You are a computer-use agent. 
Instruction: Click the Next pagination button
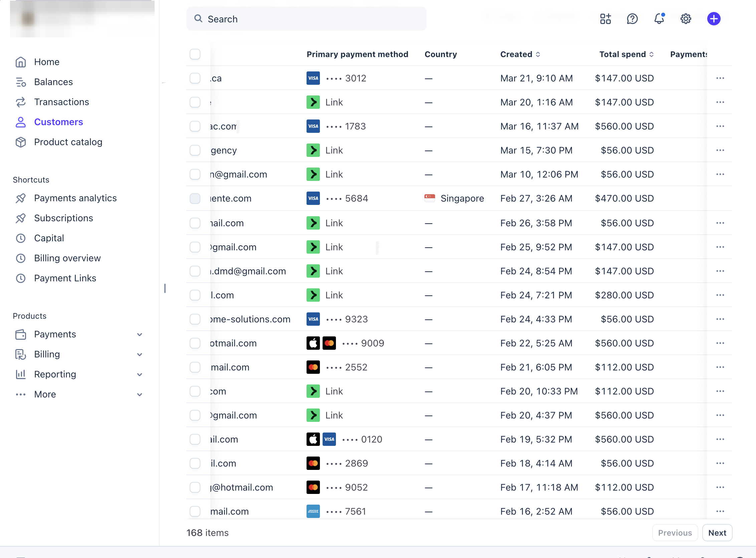pos(717,533)
